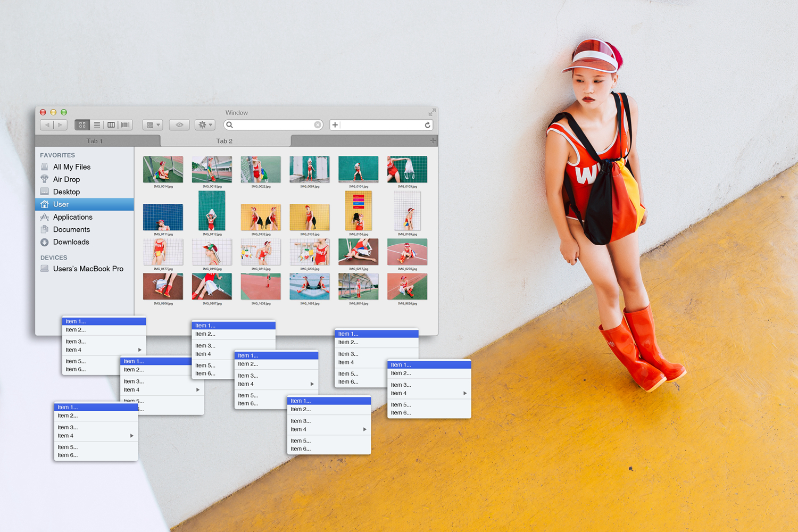The height and width of the screenshot is (532, 798).
Task: Open Downloads in the sidebar
Action: pyautogui.click(x=71, y=242)
